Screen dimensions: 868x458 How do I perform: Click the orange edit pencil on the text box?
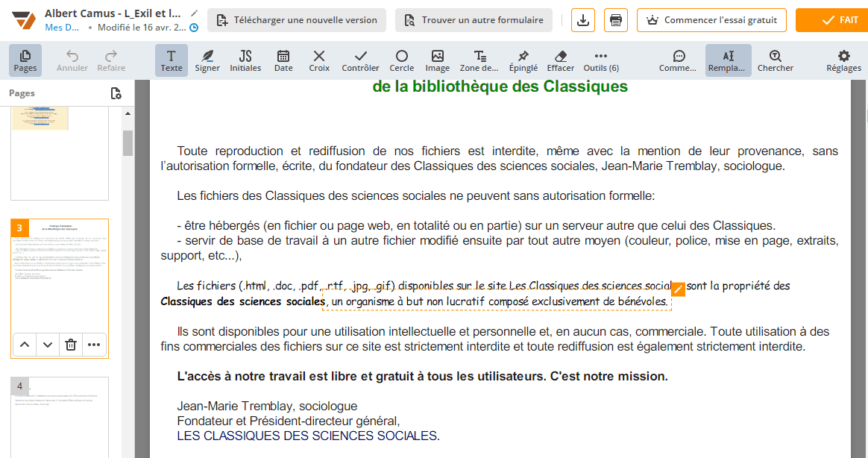click(x=678, y=289)
